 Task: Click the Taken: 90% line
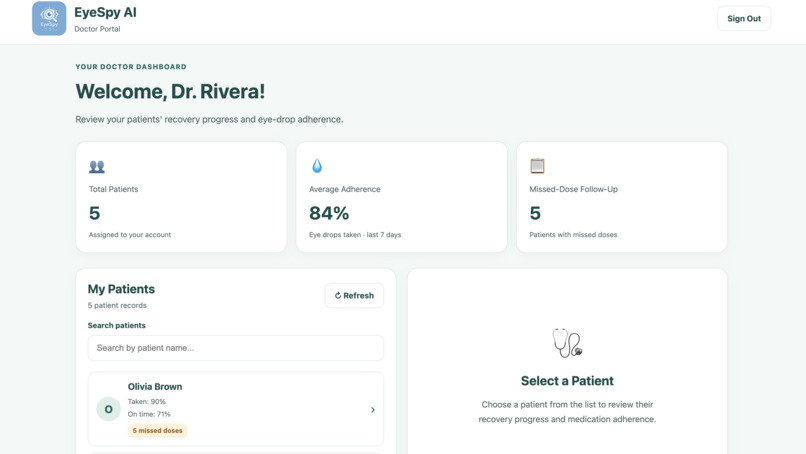pos(146,402)
